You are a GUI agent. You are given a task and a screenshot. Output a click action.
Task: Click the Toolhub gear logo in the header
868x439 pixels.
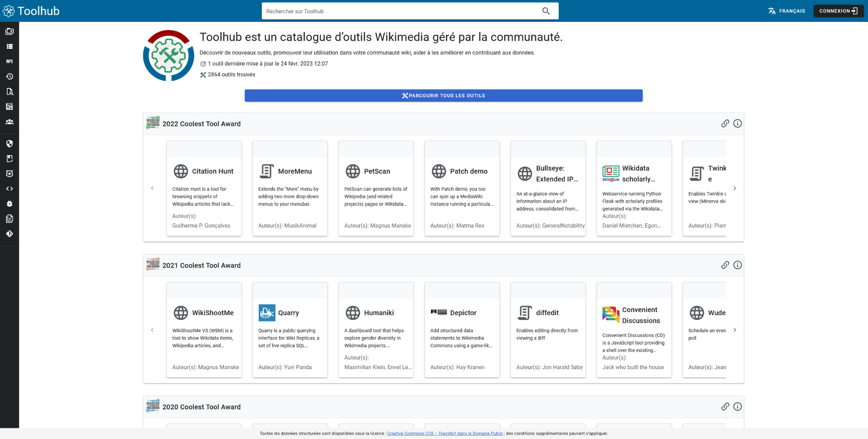click(x=9, y=11)
